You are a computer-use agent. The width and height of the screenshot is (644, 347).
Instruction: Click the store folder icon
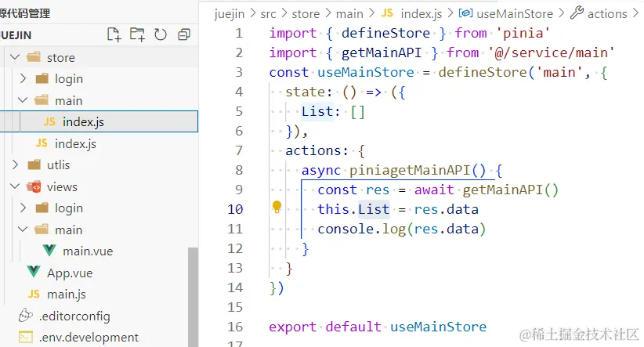tap(34, 57)
